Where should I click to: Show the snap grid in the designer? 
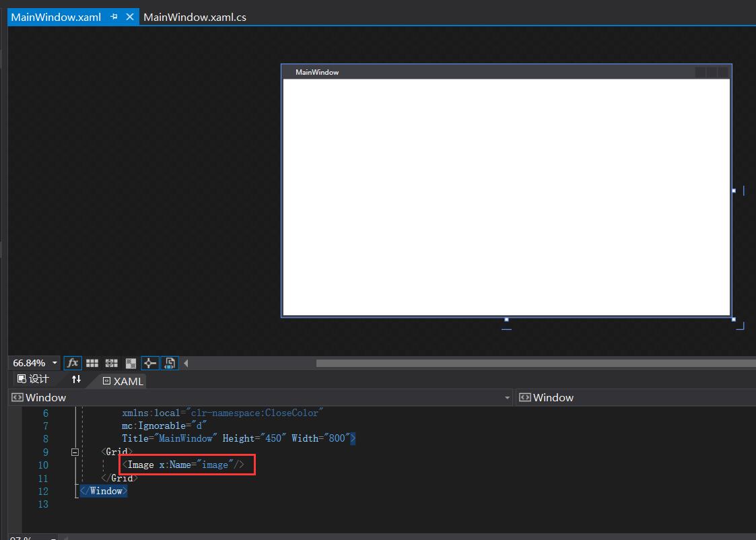pyautogui.click(x=92, y=363)
